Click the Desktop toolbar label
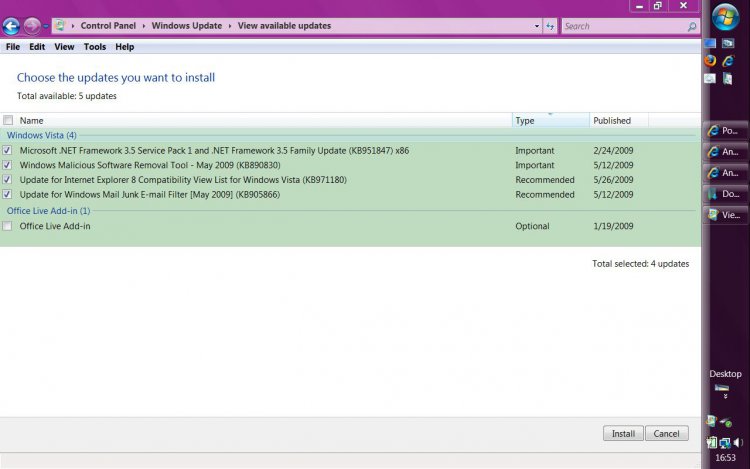Viewport: 750px width, 469px height. tap(725, 374)
